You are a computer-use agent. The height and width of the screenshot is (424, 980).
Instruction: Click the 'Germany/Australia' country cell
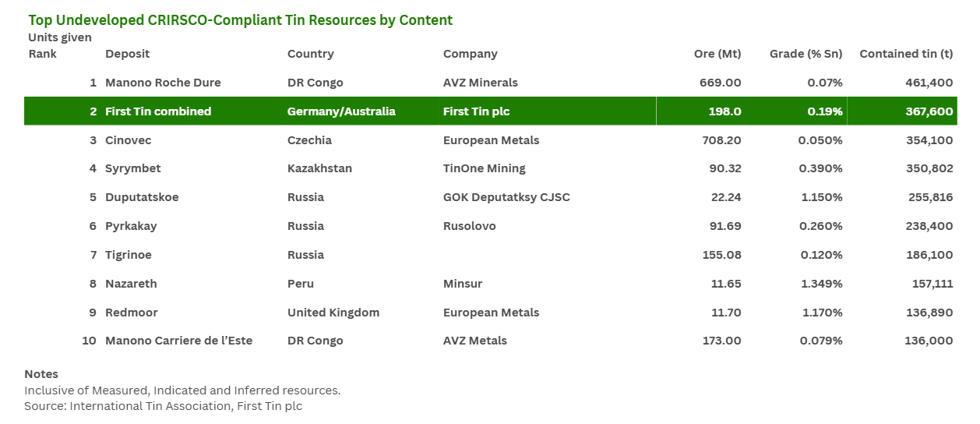pyautogui.click(x=341, y=111)
